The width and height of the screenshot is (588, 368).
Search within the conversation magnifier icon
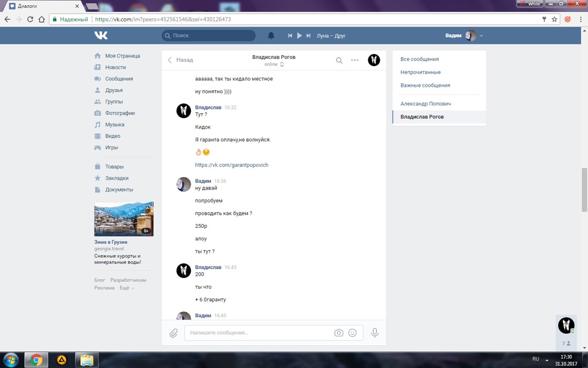[x=339, y=60]
